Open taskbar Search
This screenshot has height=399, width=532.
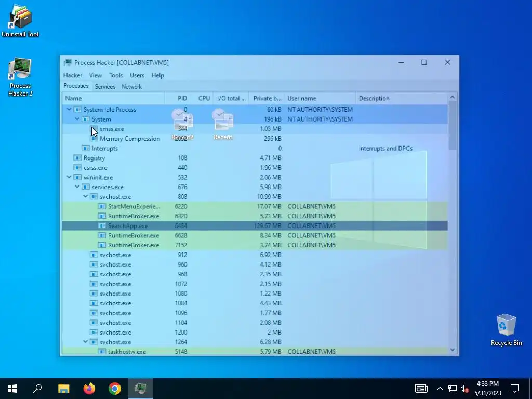pyautogui.click(x=37, y=389)
